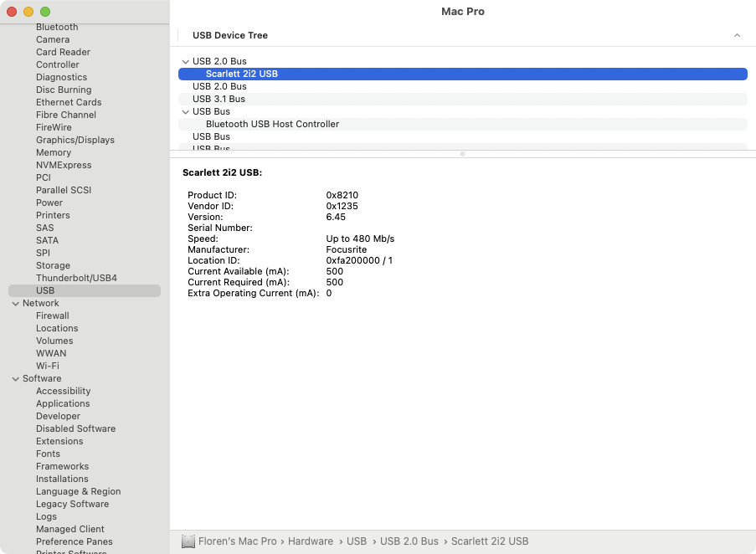Viewport: 756px width, 554px height.
Task: Open Printers in the sidebar
Action: point(53,215)
